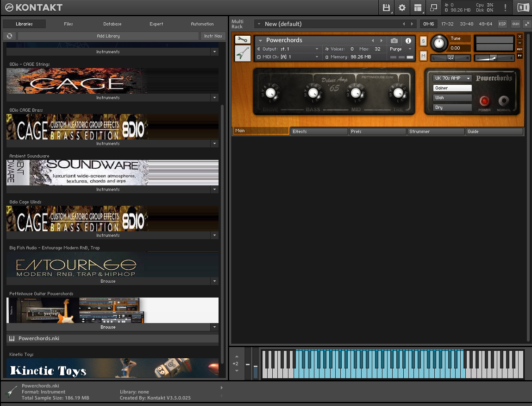Toggle aux sends in the multi rack header
This screenshot has height=406, width=532.
(516, 24)
